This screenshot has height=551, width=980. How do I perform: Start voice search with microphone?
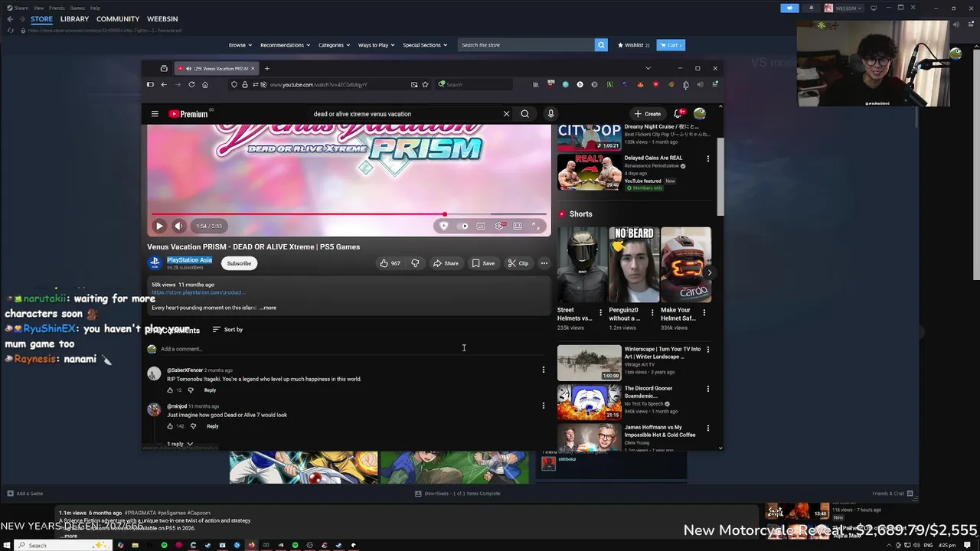(x=550, y=114)
